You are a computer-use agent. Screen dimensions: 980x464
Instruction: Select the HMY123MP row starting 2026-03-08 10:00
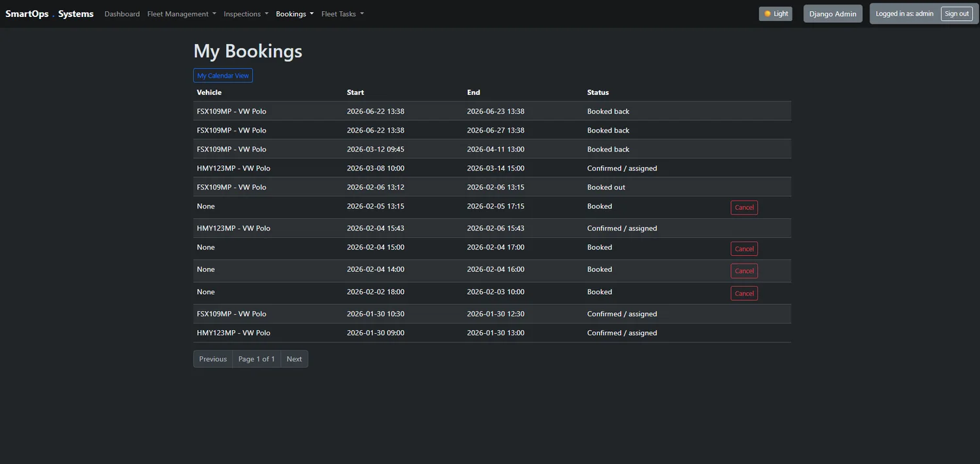(x=492, y=168)
